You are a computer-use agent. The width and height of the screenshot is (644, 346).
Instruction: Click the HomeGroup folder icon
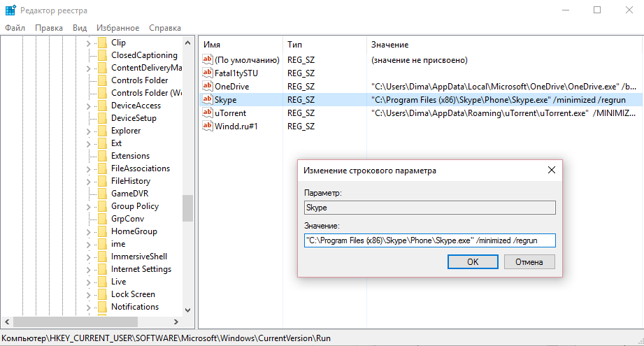[102, 231]
